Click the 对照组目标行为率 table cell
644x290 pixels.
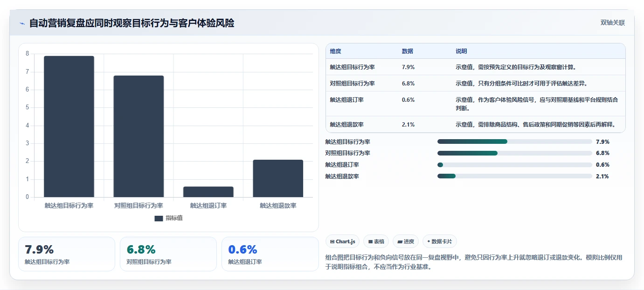click(x=352, y=84)
